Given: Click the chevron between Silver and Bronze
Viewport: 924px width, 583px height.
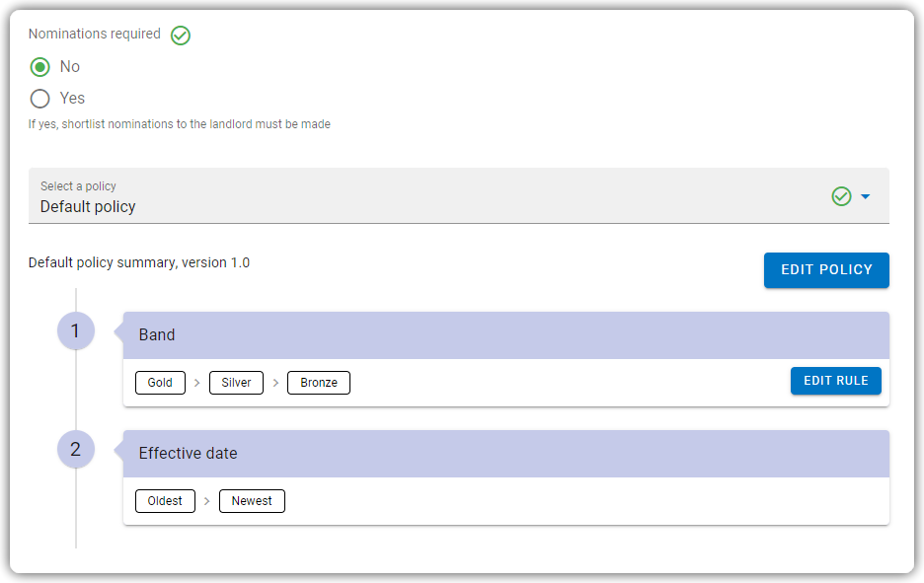Looking at the screenshot, I should coord(275,383).
